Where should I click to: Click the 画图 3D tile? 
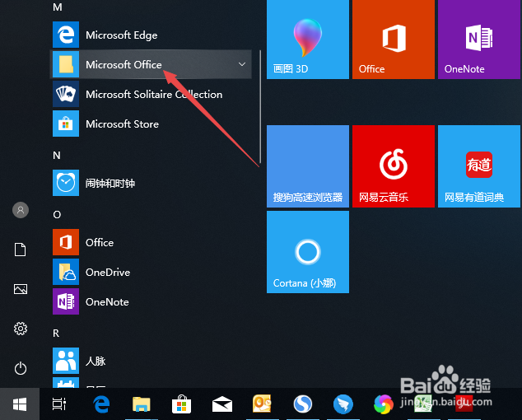[x=308, y=39]
